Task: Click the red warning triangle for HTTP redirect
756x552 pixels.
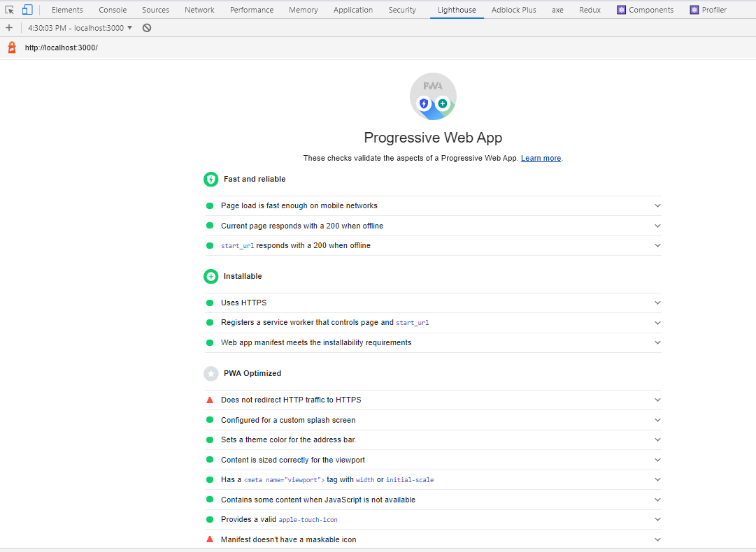Action: tap(210, 400)
